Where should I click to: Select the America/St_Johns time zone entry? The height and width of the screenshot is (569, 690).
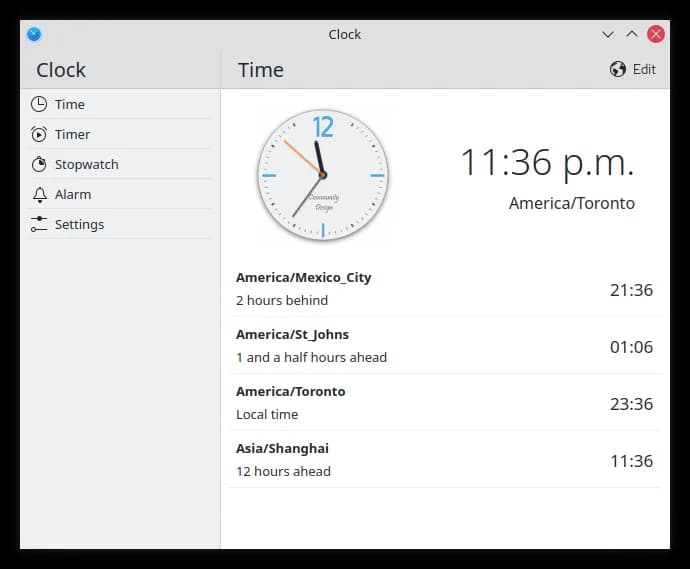click(x=444, y=346)
